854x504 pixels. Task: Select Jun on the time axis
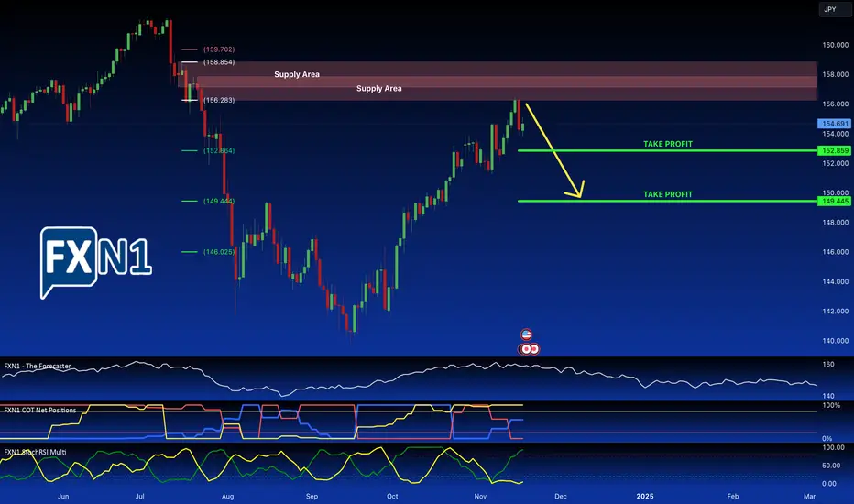[63, 496]
